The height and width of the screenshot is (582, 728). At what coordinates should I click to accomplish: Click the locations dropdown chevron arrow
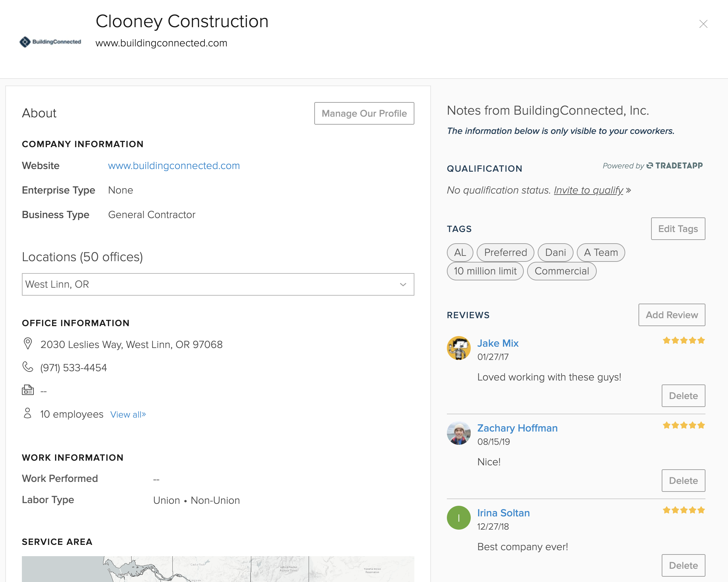pos(403,284)
